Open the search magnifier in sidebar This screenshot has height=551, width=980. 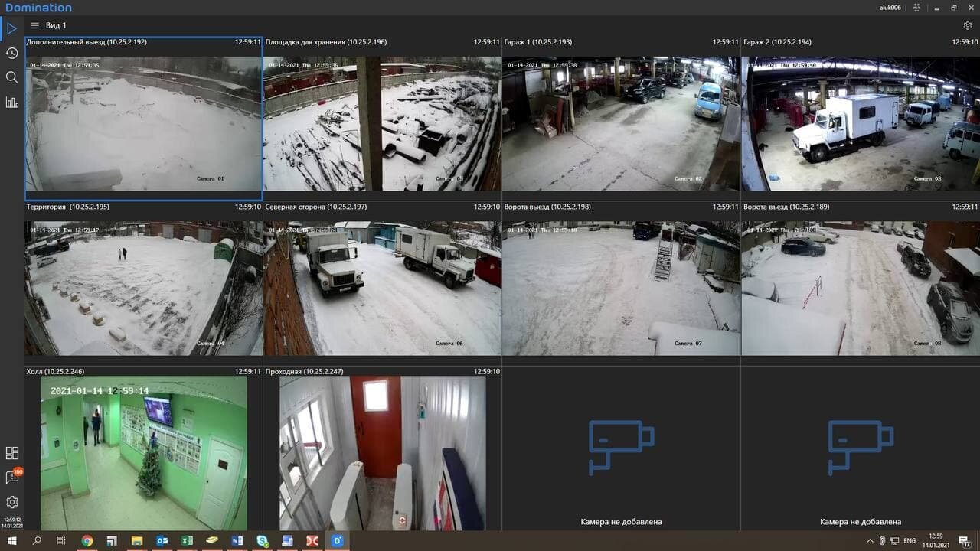click(x=11, y=77)
